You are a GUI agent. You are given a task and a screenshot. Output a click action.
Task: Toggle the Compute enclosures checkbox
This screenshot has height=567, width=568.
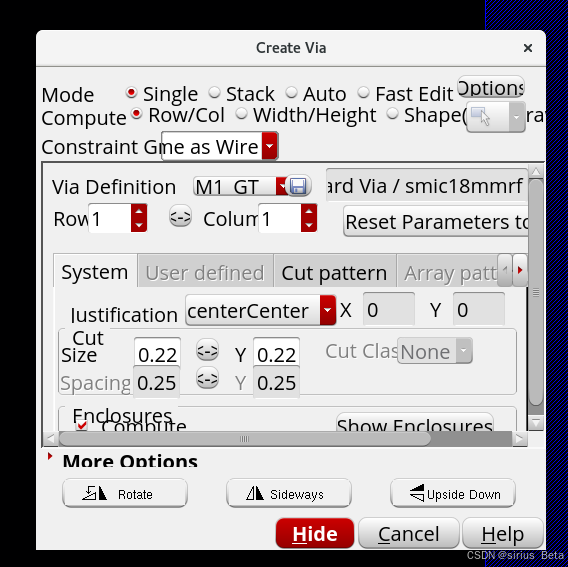(x=82, y=425)
